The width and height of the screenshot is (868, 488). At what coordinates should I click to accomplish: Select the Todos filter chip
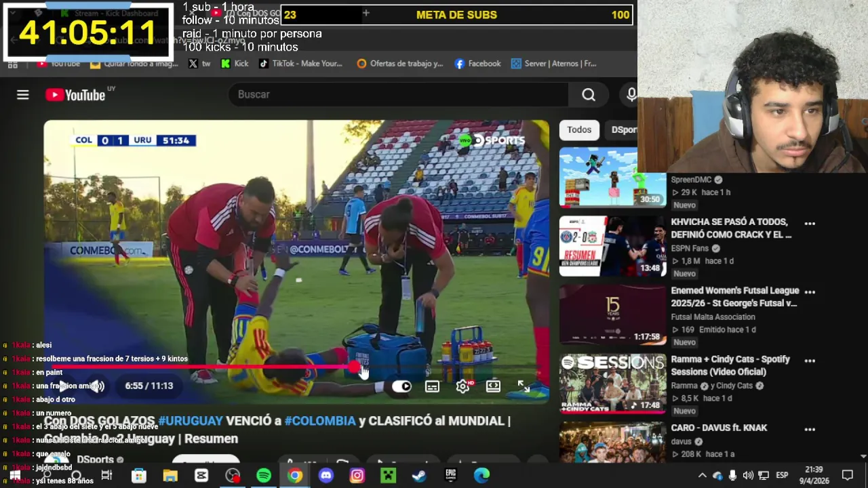579,129
